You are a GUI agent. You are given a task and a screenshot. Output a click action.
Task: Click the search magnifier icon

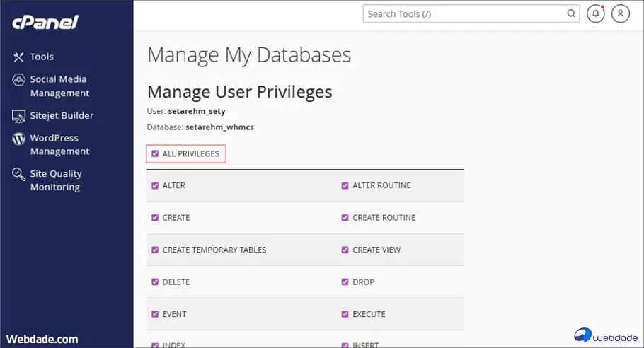tap(570, 13)
